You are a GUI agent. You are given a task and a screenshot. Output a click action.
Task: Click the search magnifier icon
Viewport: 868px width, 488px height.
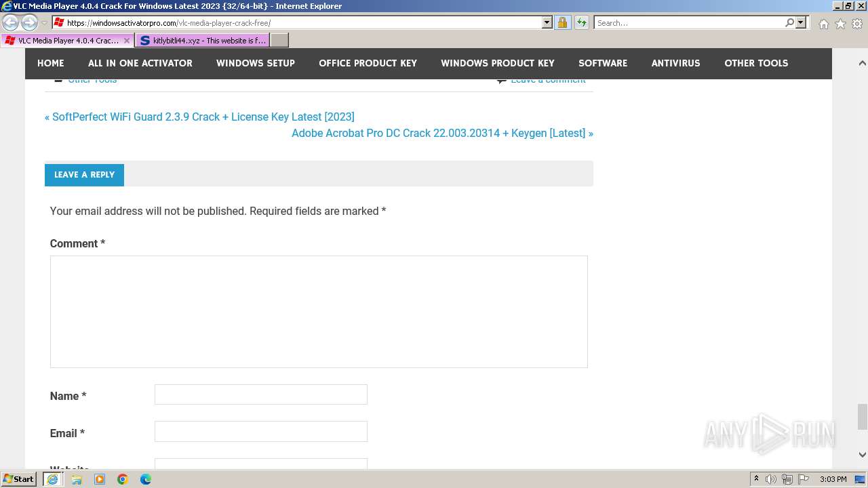tap(789, 23)
